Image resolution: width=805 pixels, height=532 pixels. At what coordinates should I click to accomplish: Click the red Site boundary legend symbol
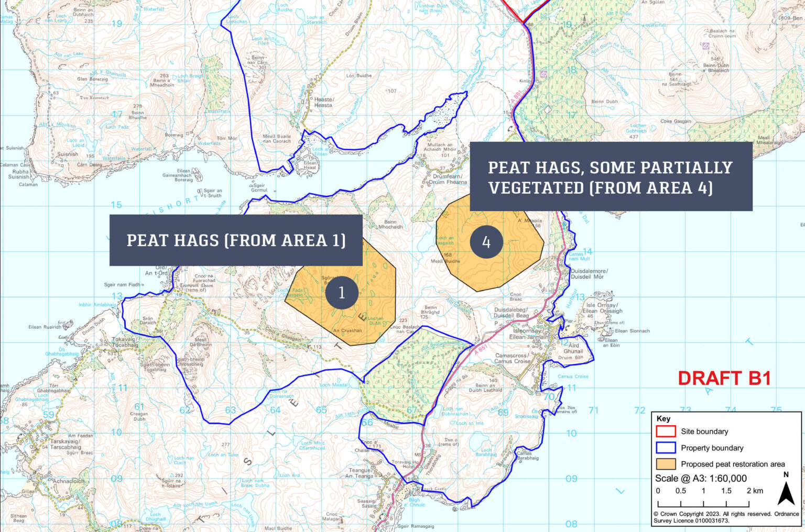click(666, 431)
